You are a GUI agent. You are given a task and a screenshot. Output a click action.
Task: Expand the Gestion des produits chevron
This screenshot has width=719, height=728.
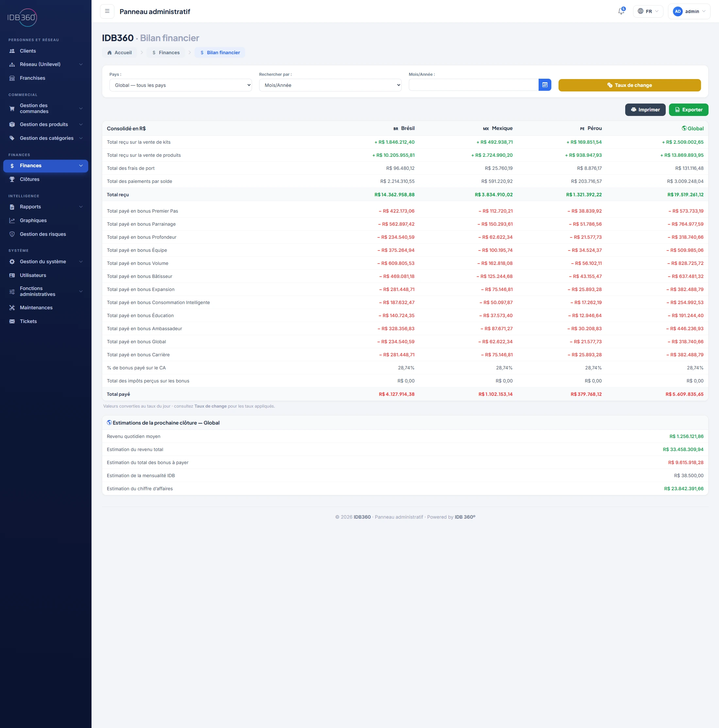pos(81,124)
